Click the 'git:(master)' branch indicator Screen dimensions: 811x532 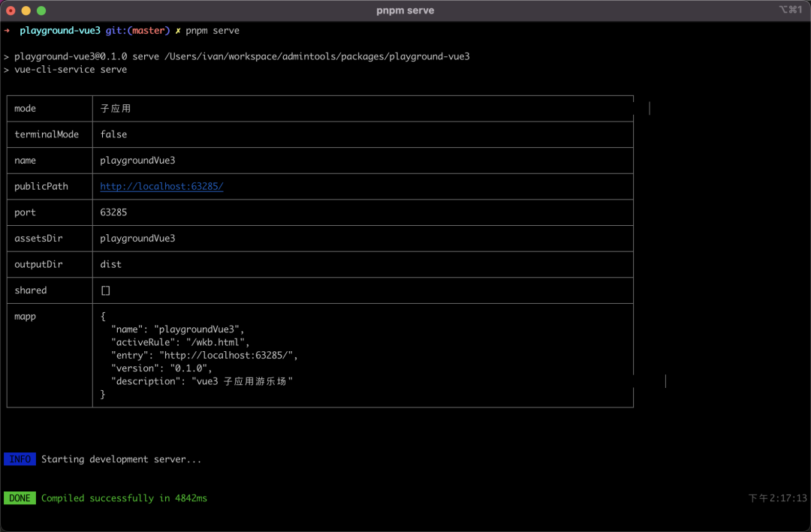(137, 31)
